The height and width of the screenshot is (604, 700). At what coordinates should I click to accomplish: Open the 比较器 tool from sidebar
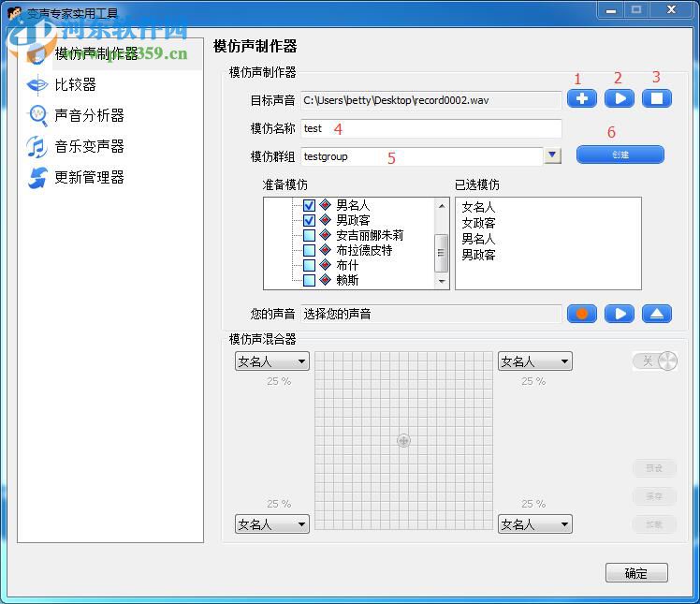click(75, 84)
